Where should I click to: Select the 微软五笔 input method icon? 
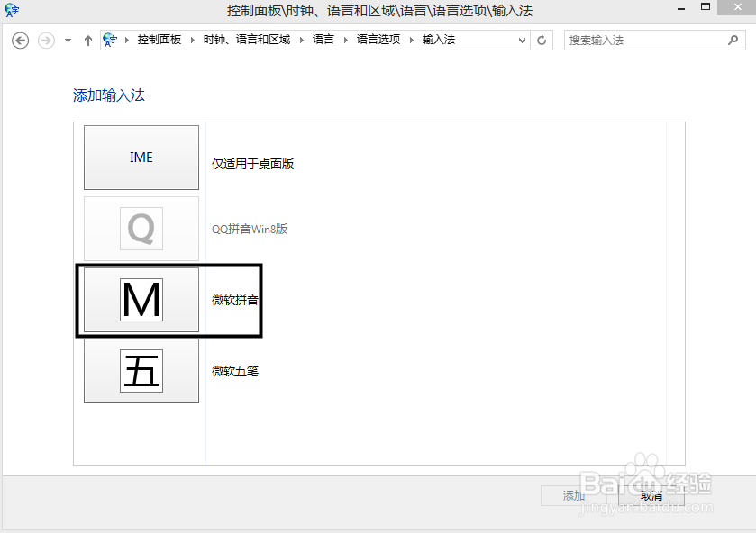(141, 372)
